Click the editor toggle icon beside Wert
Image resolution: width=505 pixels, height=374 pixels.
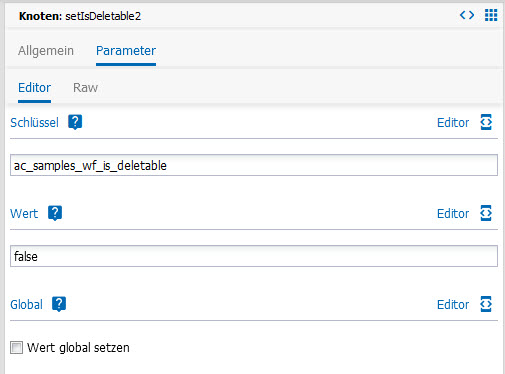click(486, 213)
